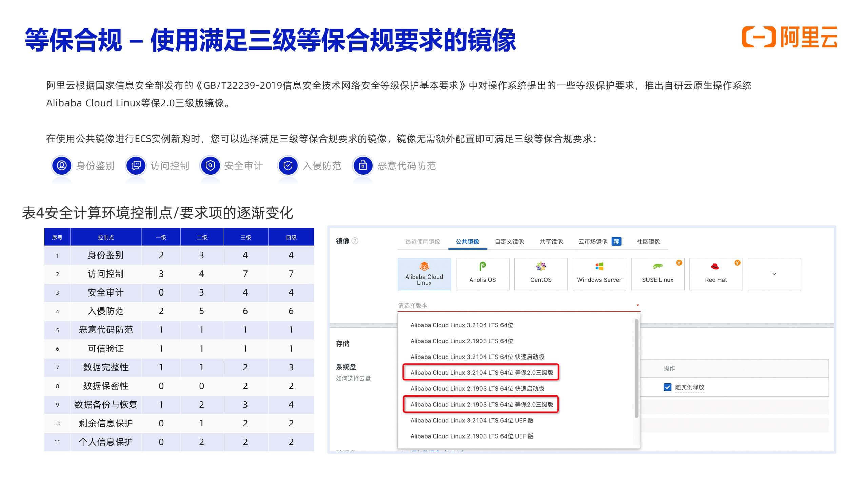Image resolution: width=868 pixels, height=488 pixels.
Task: Click the help question mark next to 镜像
Action: coord(355,241)
